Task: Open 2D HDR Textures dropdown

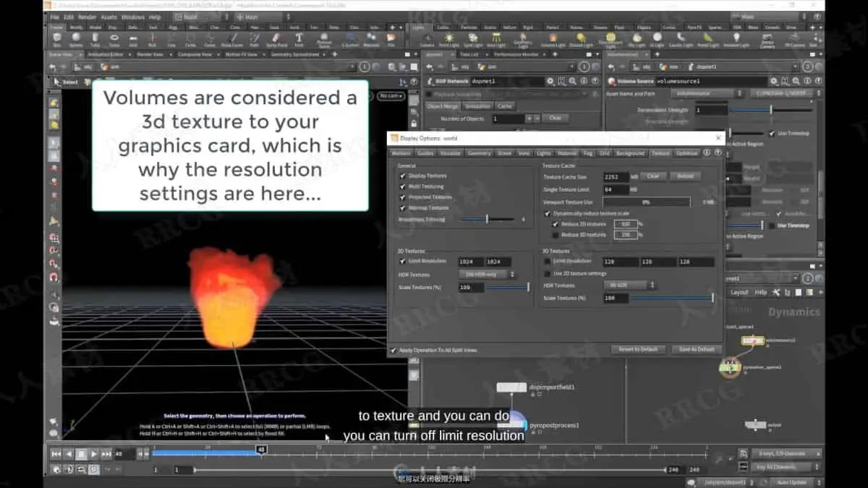Action: click(488, 275)
